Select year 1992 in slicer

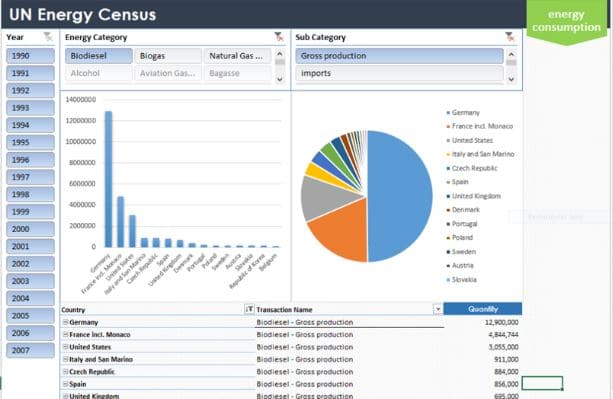pyautogui.click(x=30, y=90)
